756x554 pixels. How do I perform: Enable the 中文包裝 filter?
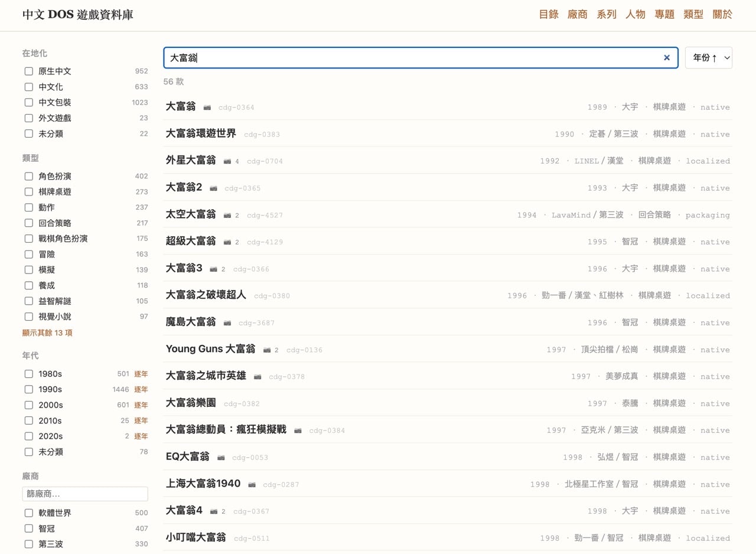tap(28, 102)
